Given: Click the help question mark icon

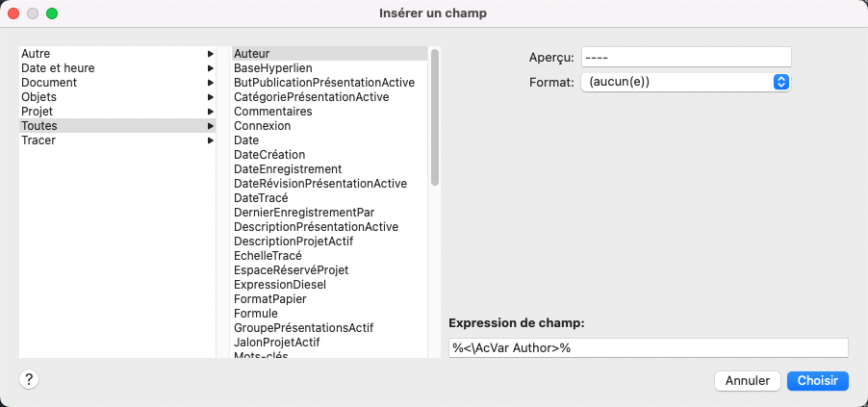Looking at the screenshot, I should tap(29, 379).
